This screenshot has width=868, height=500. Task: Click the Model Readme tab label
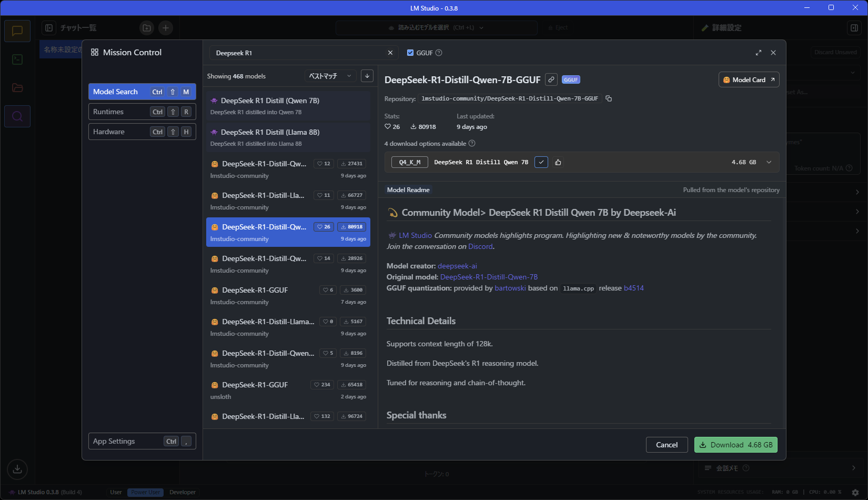click(408, 190)
